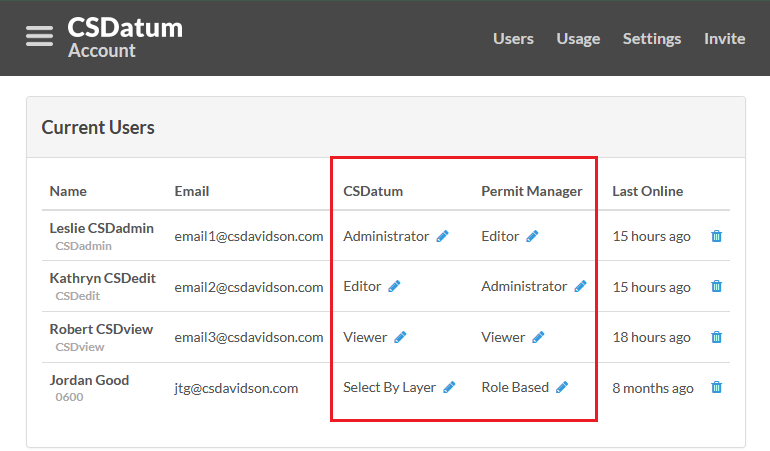This screenshot has width=770, height=451.
Task: Click pencil next to Kathryn's CSDatum Editor
Action: (394, 286)
